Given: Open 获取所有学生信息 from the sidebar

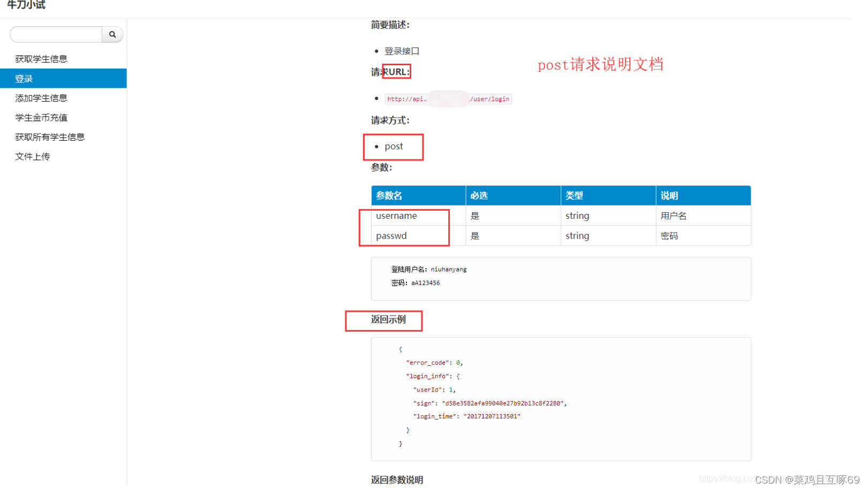Looking at the screenshot, I should pyautogui.click(x=50, y=137).
